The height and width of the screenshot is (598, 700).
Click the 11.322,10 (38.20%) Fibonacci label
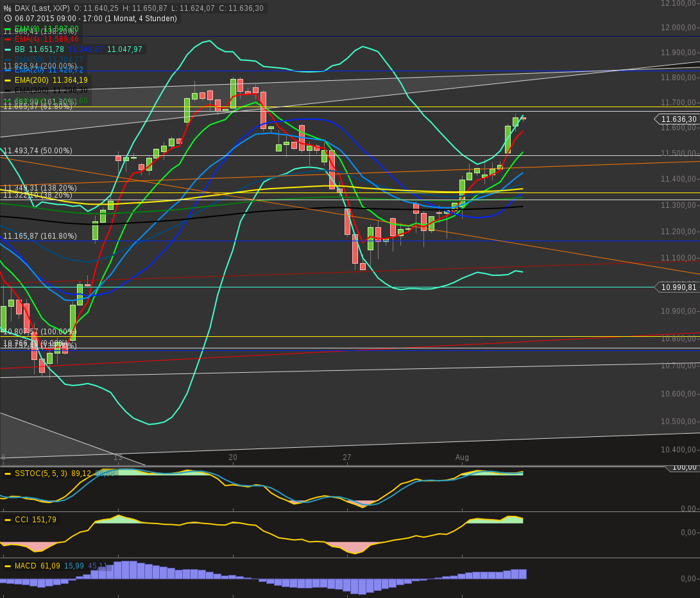(38, 195)
